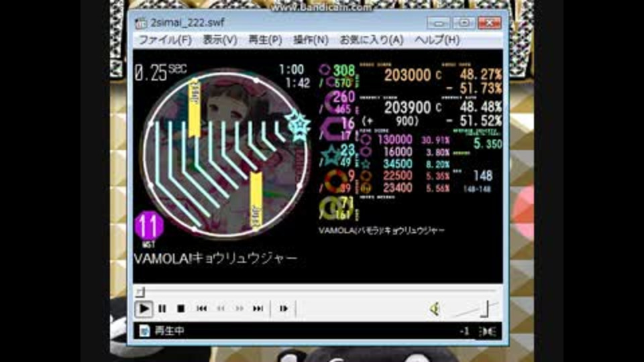Click the file icon in status bar
The height and width of the screenshot is (362, 644).
(144, 330)
